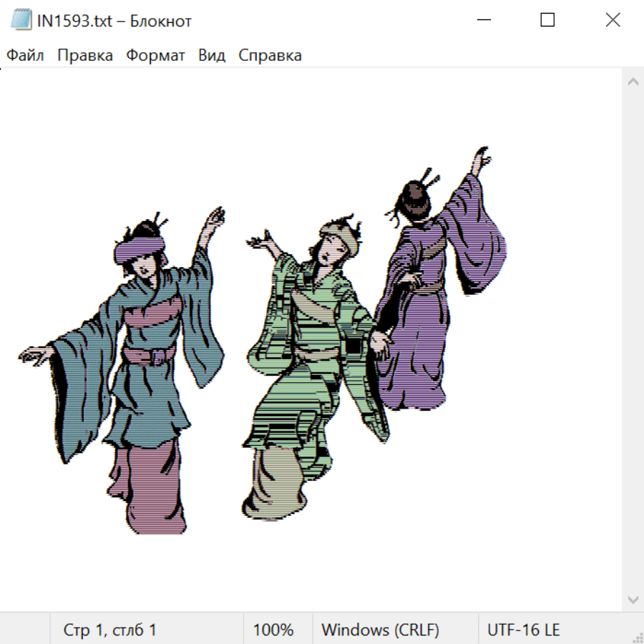Click the 100% zoom indicator
Image resolution: width=644 pixels, height=644 pixels.
tap(273, 630)
